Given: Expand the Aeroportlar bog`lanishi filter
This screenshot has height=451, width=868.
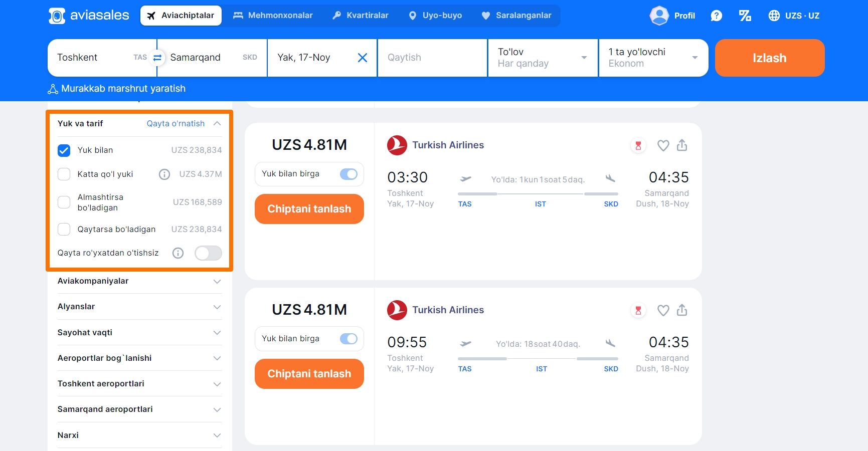Looking at the screenshot, I should pyautogui.click(x=139, y=358).
